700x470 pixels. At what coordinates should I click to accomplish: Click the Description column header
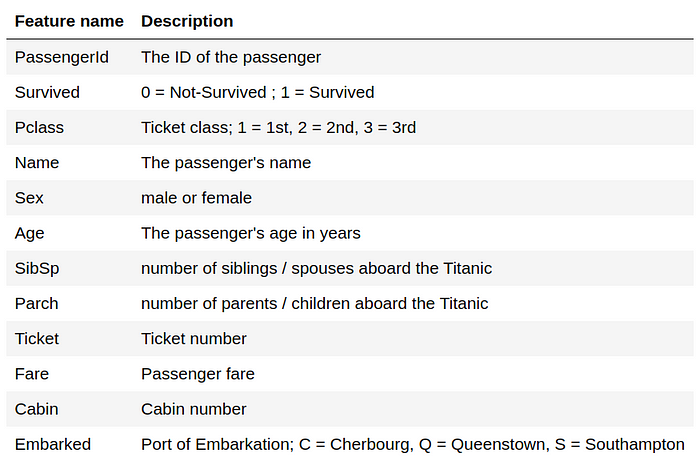click(x=187, y=21)
